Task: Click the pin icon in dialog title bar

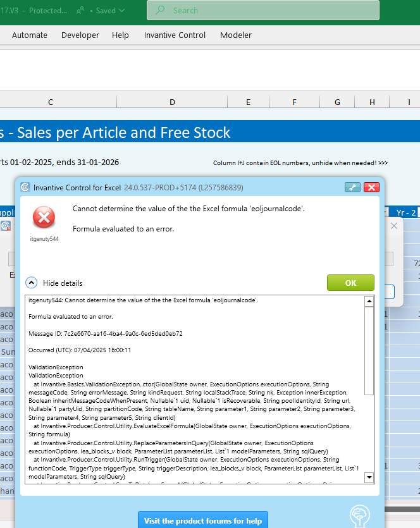Action: 352,187
